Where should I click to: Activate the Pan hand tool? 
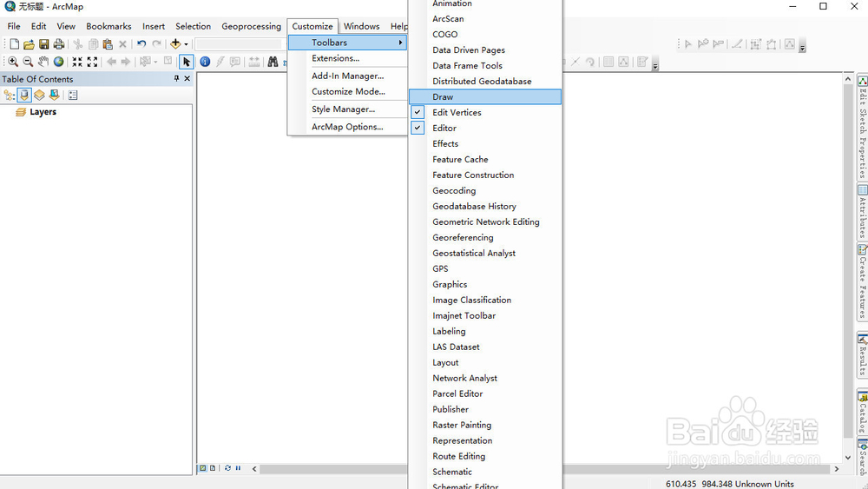pyautogui.click(x=43, y=62)
